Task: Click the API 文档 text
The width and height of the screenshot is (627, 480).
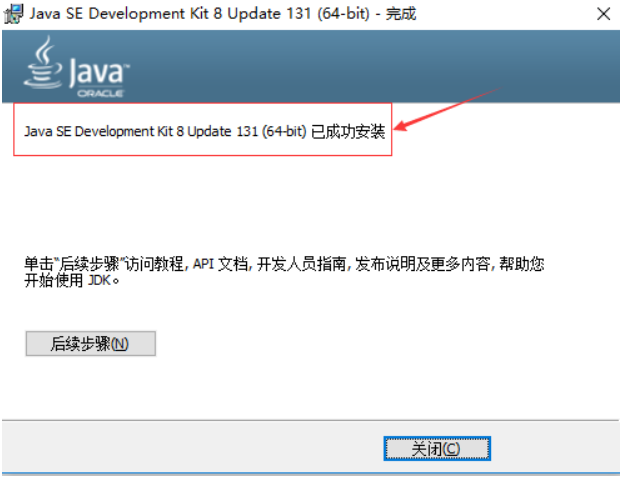Action: click(220, 264)
